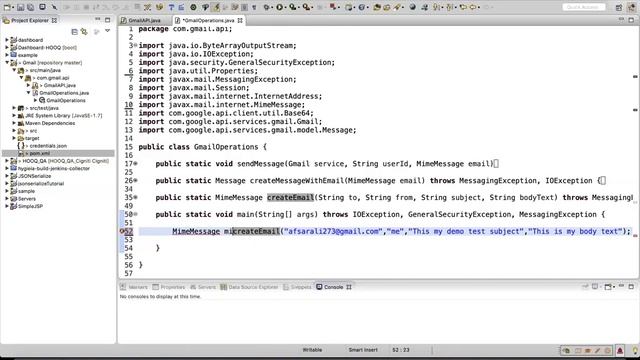
Task: Click the Save All toolbar icon
Action: pyautogui.click(x=30, y=7)
